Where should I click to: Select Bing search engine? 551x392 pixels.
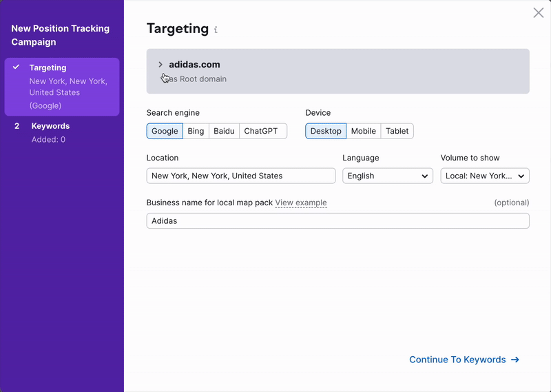[196, 131]
